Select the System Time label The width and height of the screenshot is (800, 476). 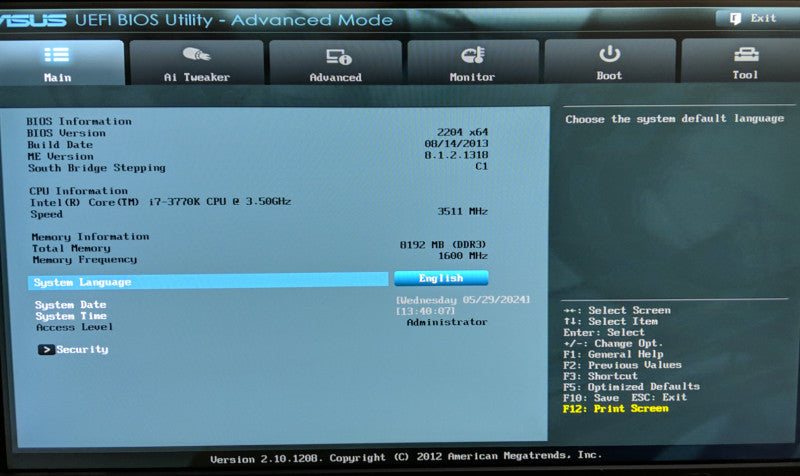coord(71,316)
